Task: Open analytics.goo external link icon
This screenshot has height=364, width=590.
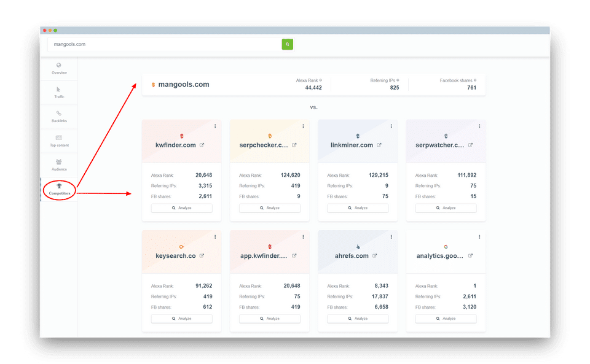Action: [x=470, y=256]
